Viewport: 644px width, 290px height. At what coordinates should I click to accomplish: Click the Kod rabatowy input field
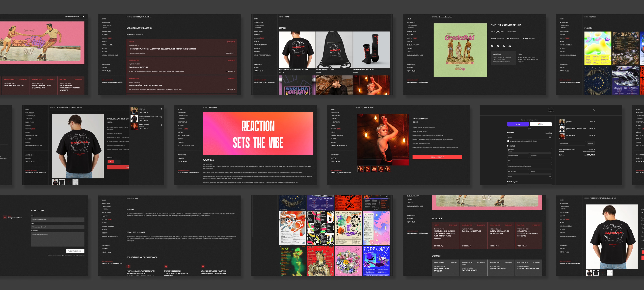click(572, 143)
